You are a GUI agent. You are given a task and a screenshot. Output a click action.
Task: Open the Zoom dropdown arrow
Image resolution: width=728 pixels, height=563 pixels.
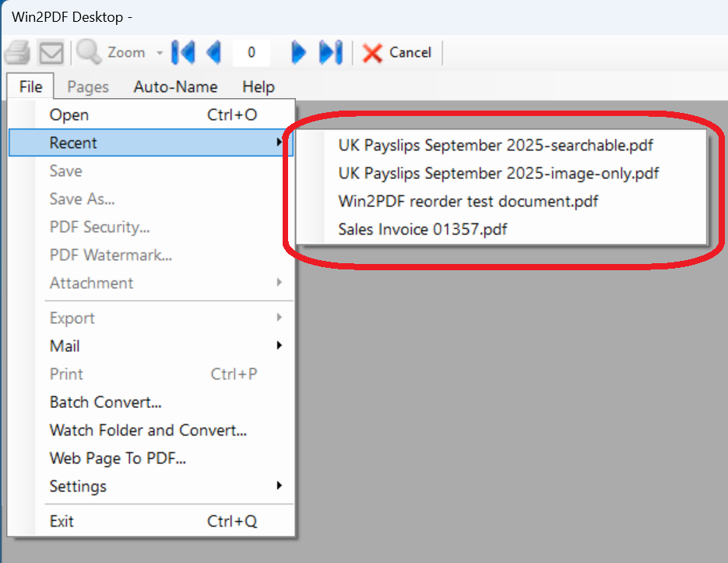159,54
